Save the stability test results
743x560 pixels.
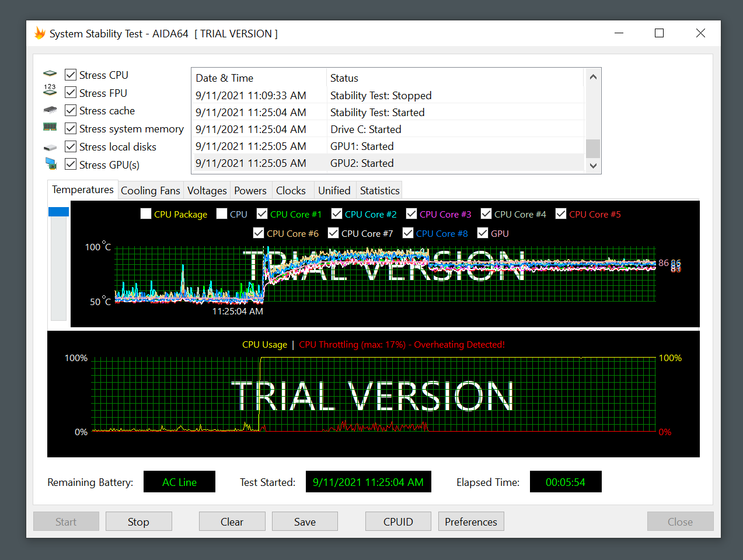click(x=305, y=521)
